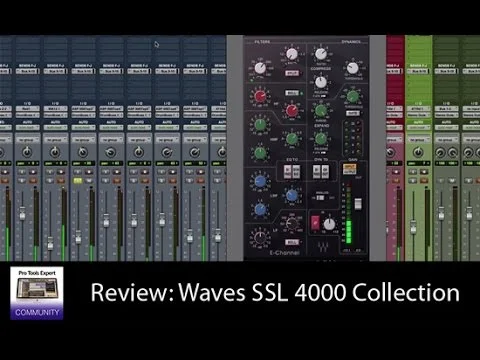Viewport: 480px width, 360px height.
Task: Toggle the DYN TO bypass button
Action: (316, 172)
